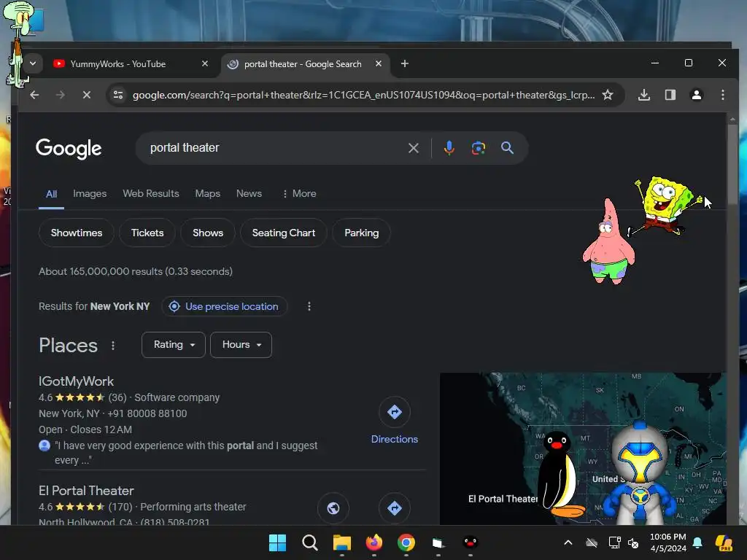
Task: Open File Explorer from taskbar
Action: (x=341, y=542)
